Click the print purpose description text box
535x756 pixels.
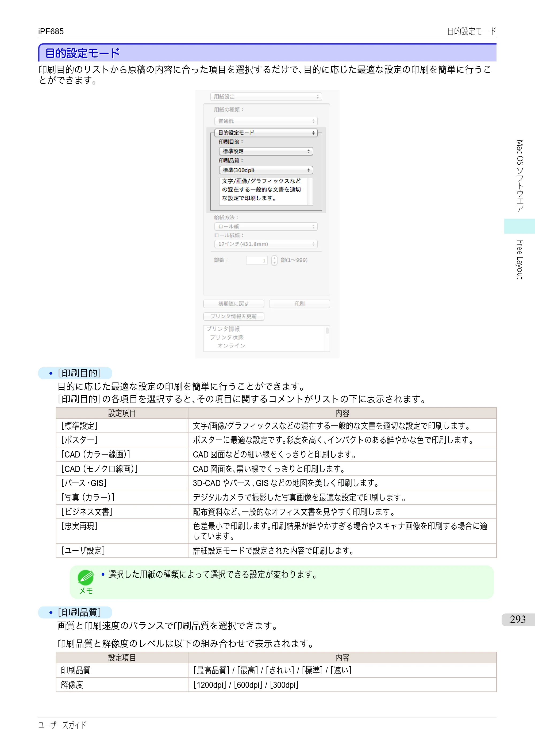(x=266, y=191)
